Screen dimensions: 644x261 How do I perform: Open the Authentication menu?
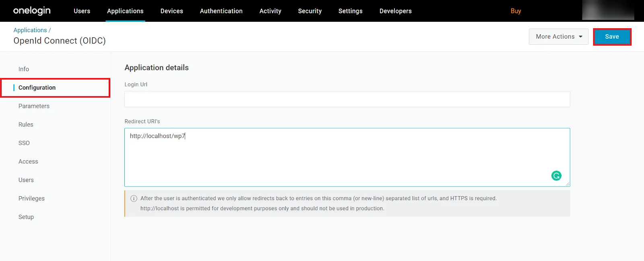click(x=221, y=11)
